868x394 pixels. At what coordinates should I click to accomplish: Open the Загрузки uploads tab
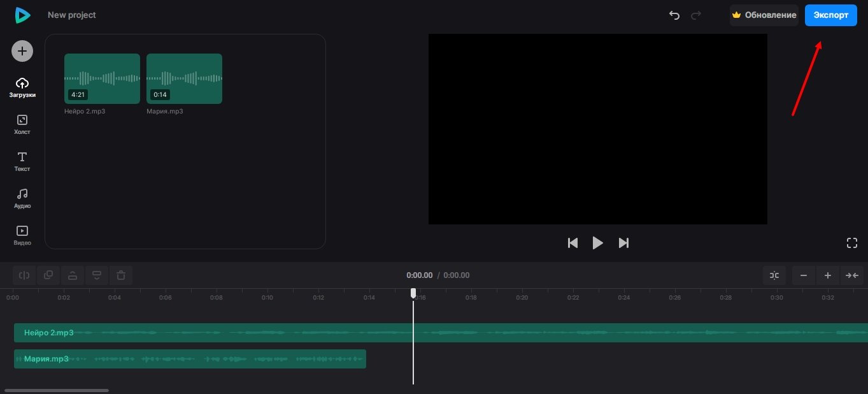22,87
